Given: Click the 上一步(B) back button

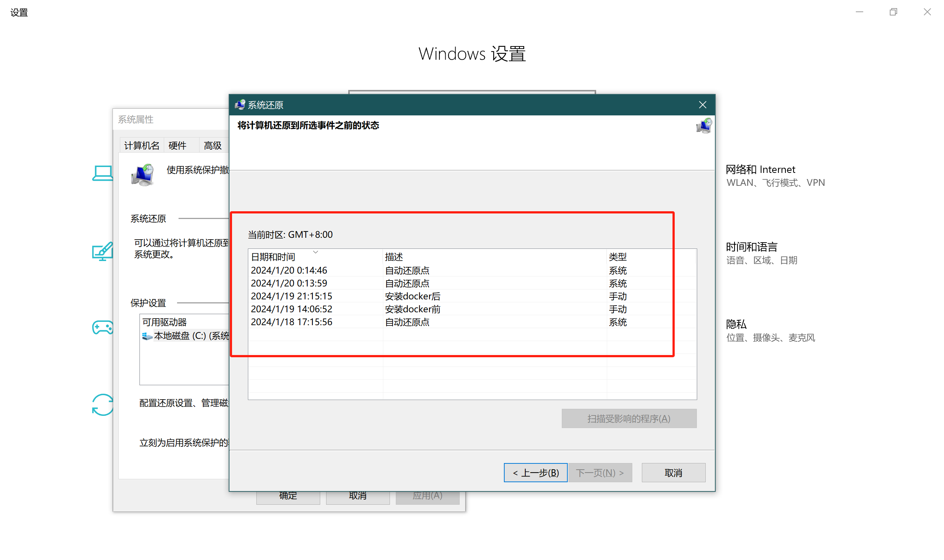Looking at the screenshot, I should click(x=535, y=473).
